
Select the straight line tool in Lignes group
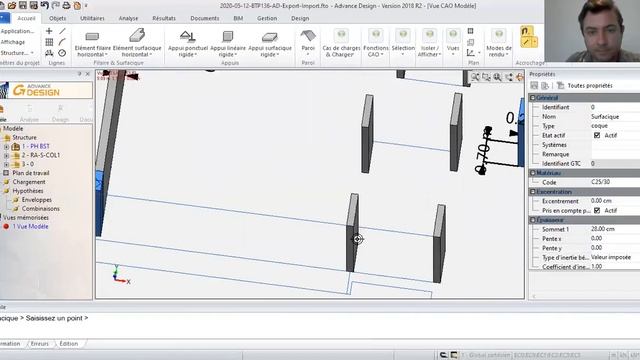pyautogui.click(x=62, y=31)
